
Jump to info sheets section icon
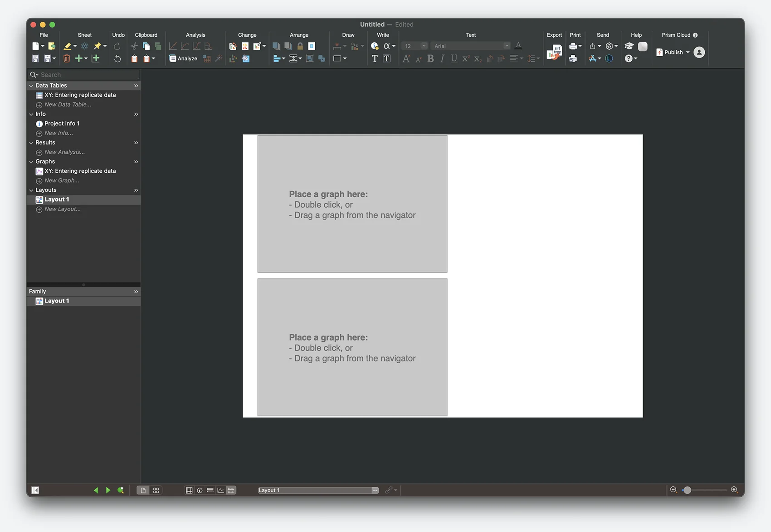pyautogui.click(x=200, y=490)
